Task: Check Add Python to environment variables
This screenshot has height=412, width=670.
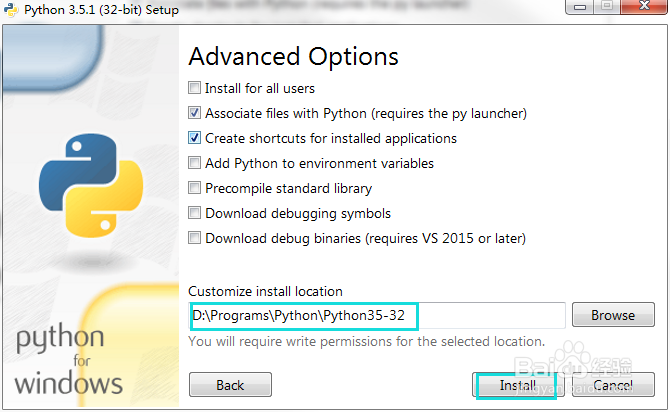Action: click(194, 163)
